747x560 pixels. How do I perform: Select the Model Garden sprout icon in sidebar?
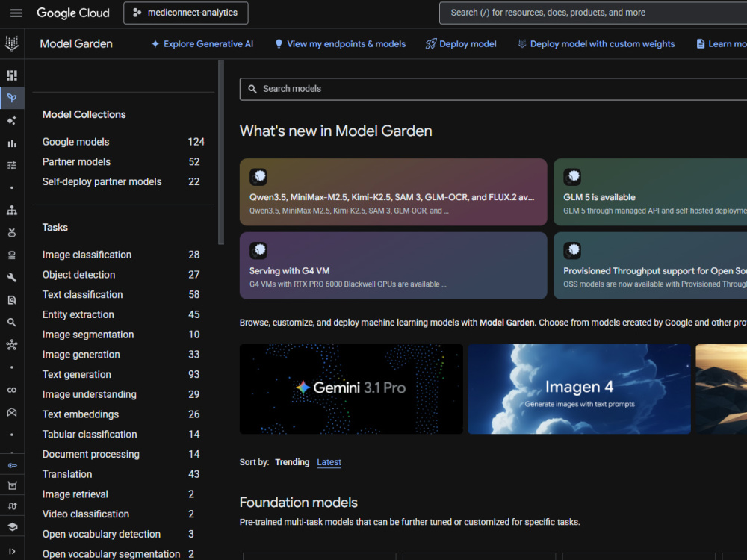click(12, 98)
